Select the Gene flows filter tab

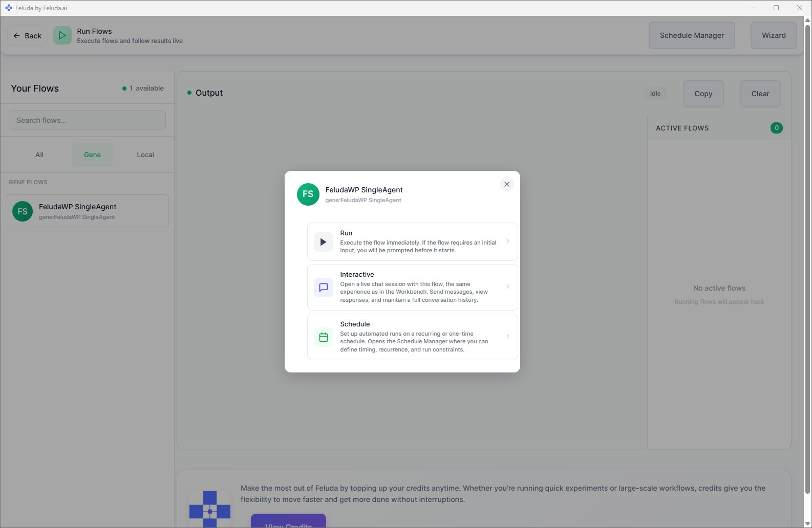click(x=92, y=155)
